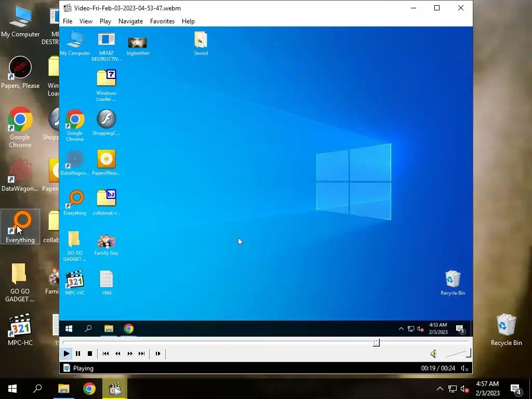Adjust the MPC-HC volume slider
The image size is (532, 399).
tap(458, 354)
